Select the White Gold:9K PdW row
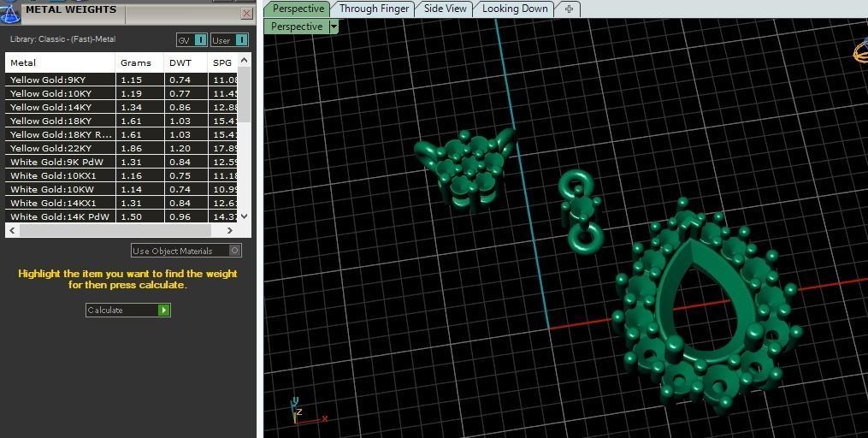The image size is (868, 438). tap(121, 162)
